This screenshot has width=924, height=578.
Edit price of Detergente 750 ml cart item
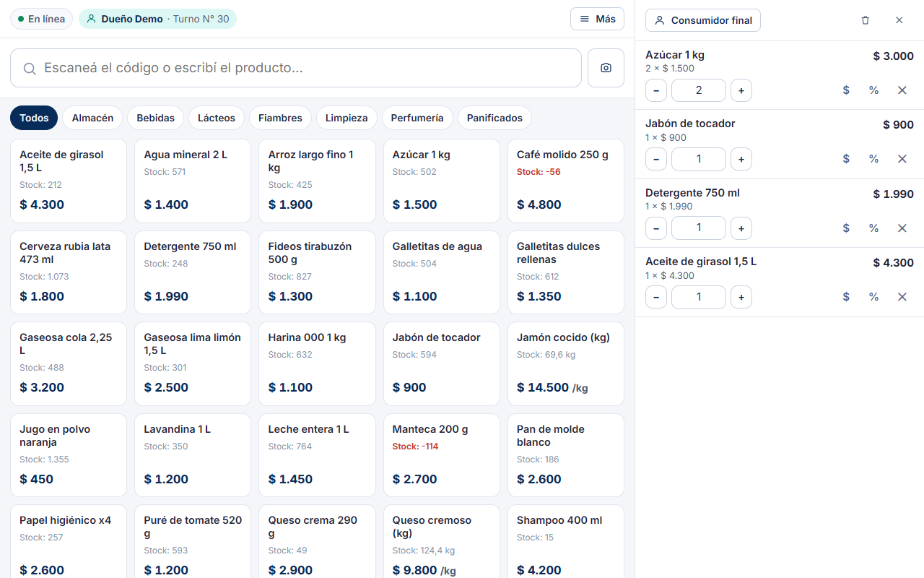click(x=846, y=228)
